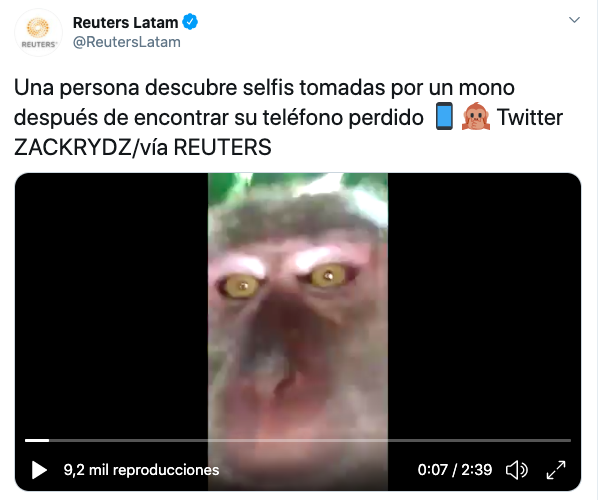Click the 9,2 mil reproducciones view count
The width and height of the screenshot is (599, 500).
coord(141,470)
